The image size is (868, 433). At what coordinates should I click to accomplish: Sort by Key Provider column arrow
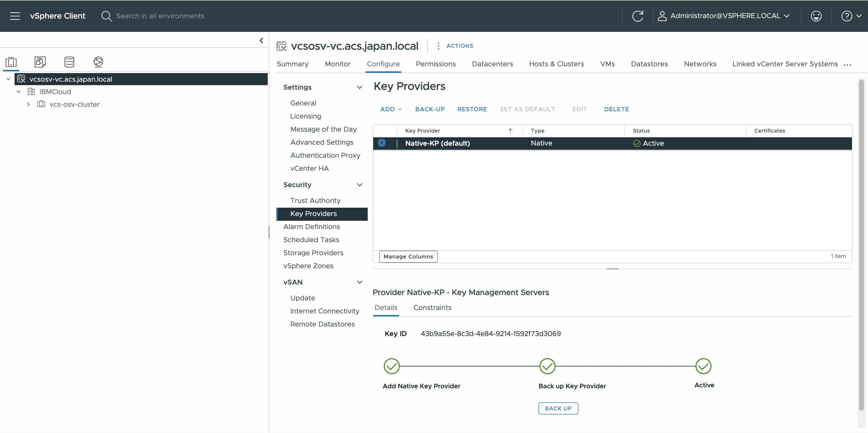click(510, 131)
